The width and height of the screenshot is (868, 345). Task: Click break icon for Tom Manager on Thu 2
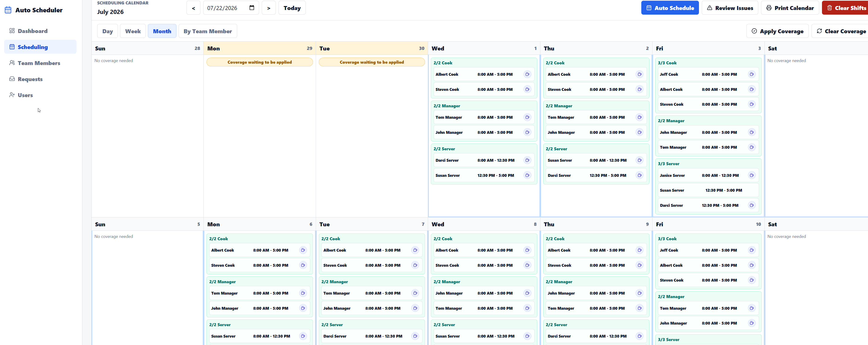click(x=639, y=118)
